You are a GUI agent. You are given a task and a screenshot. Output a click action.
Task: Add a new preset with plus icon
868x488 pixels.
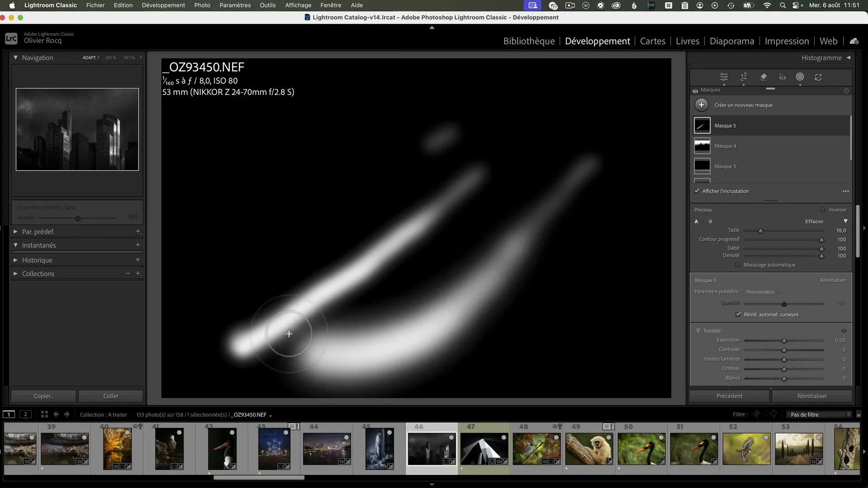(x=138, y=231)
